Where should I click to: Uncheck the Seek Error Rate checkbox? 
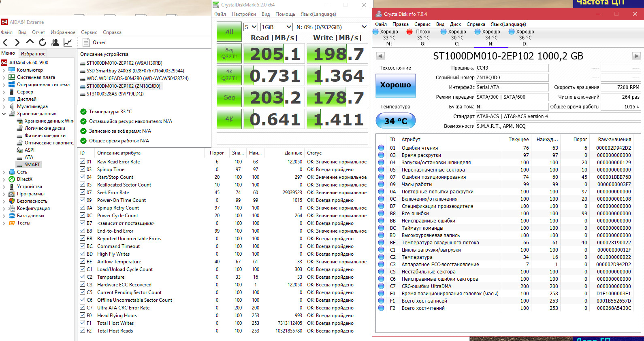click(x=83, y=192)
